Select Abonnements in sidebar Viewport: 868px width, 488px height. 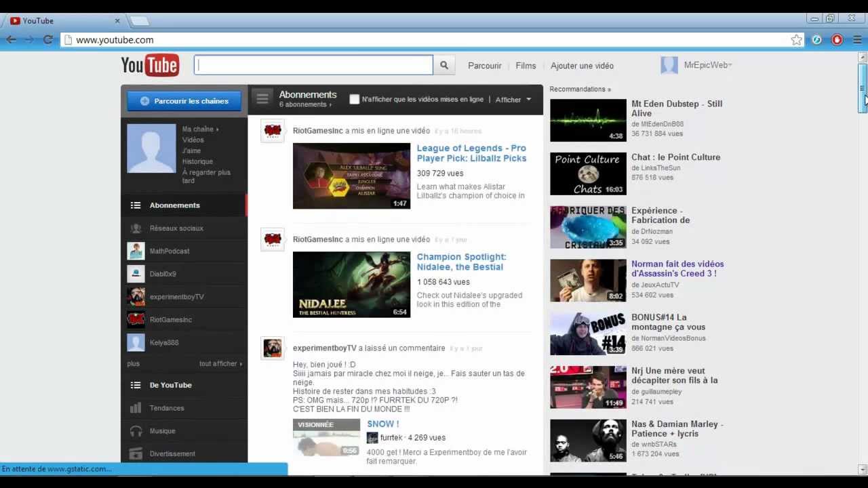184,205
